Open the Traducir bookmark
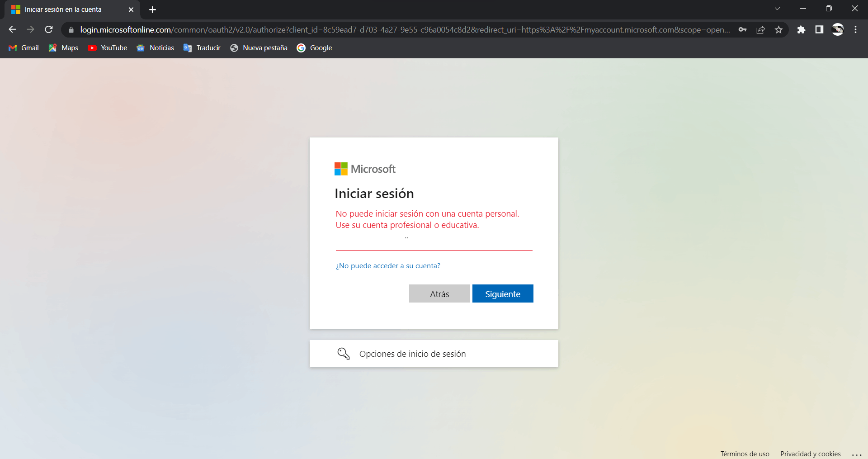This screenshot has width=868, height=459. tap(202, 48)
